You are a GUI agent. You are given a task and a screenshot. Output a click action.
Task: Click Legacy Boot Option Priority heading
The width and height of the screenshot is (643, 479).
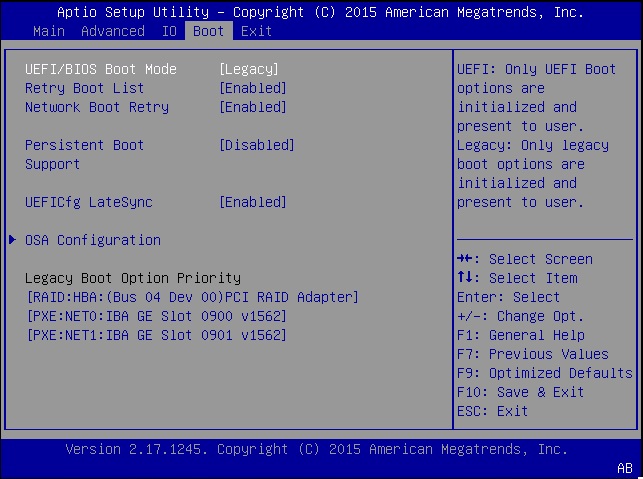tap(133, 278)
